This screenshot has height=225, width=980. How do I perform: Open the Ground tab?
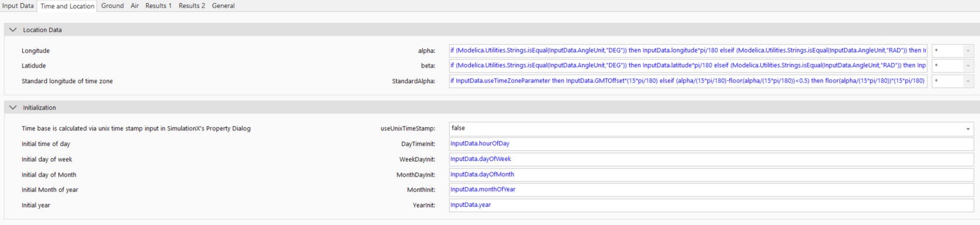coord(113,5)
